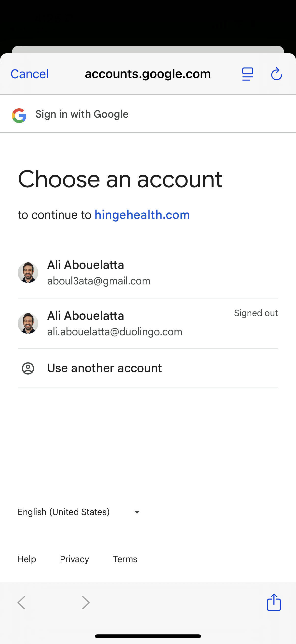Viewport: 296px width, 644px height.
Task: Tap the accounts.google.com address bar
Action: click(x=148, y=74)
